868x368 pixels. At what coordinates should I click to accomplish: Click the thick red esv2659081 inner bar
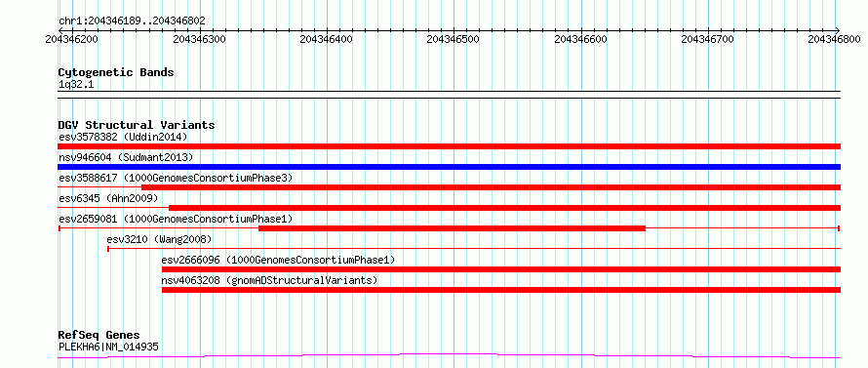[x=452, y=228]
